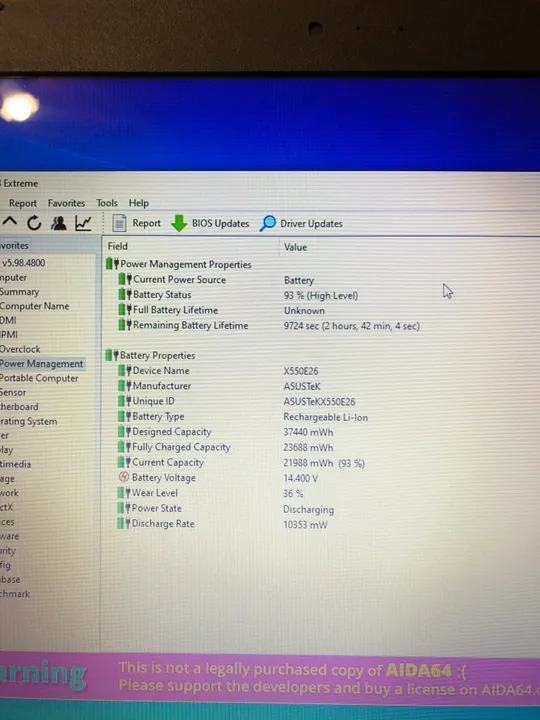This screenshot has width=540, height=720.
Task: Click the Battery Voltage lightning icon
Action: coord(124,477)
